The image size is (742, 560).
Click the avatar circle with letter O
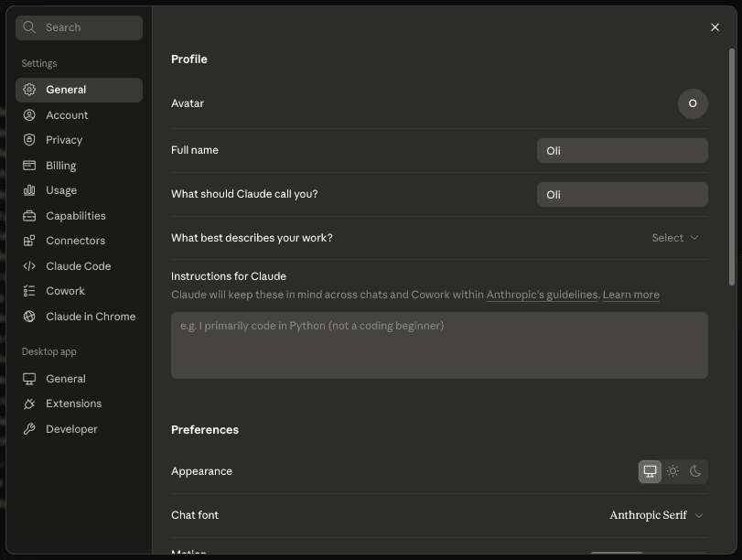point(693,103)
